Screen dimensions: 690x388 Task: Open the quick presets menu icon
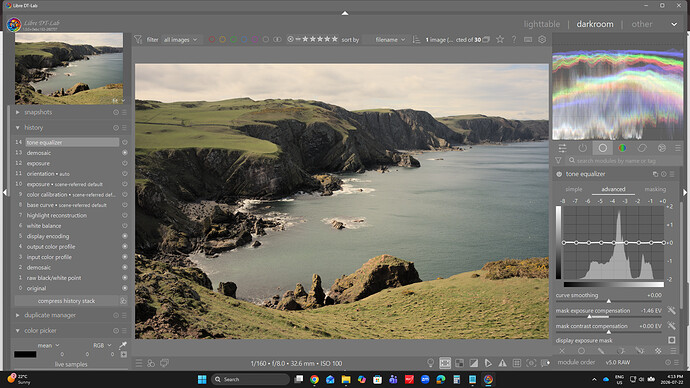139,363
